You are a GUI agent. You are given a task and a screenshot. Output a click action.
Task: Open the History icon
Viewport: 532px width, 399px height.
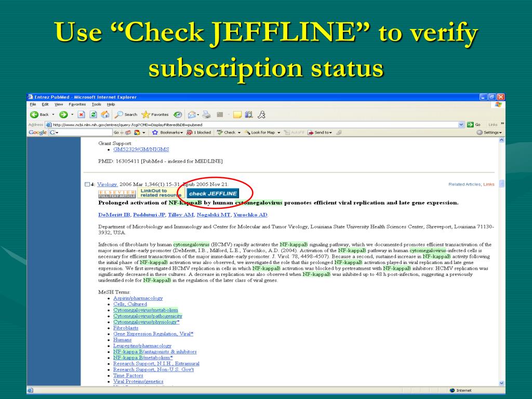click(178, 115)
